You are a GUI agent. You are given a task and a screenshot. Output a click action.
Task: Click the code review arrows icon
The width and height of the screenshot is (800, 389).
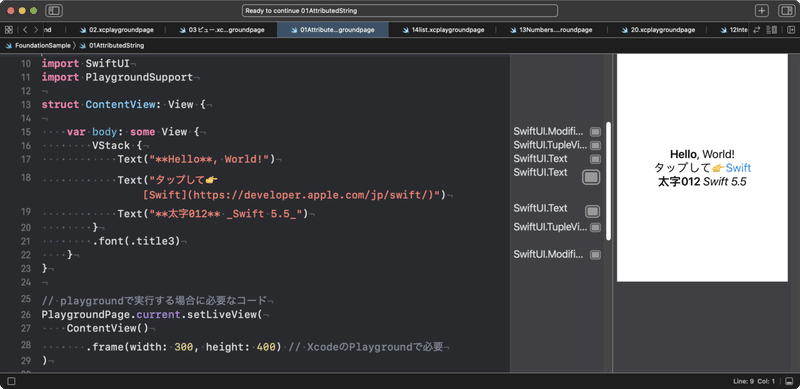(x=757, y=30)
